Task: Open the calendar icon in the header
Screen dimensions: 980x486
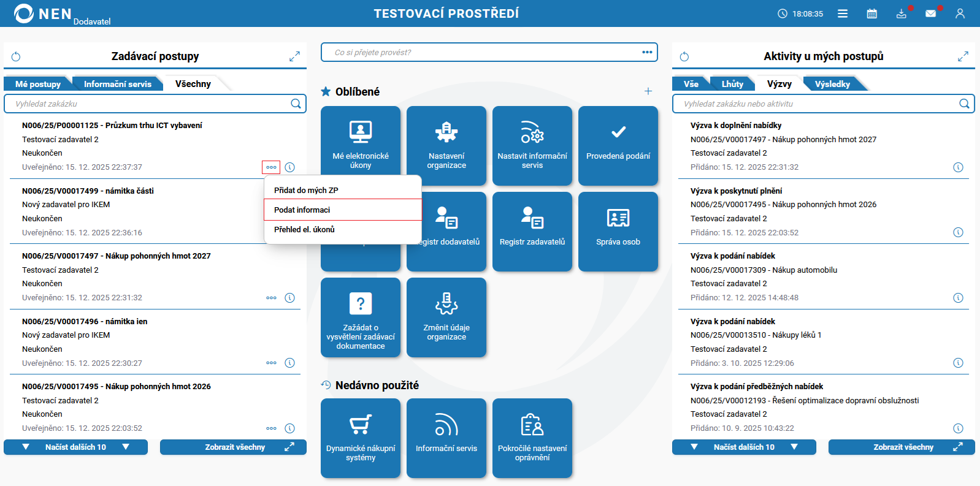Action: (871, 13)
